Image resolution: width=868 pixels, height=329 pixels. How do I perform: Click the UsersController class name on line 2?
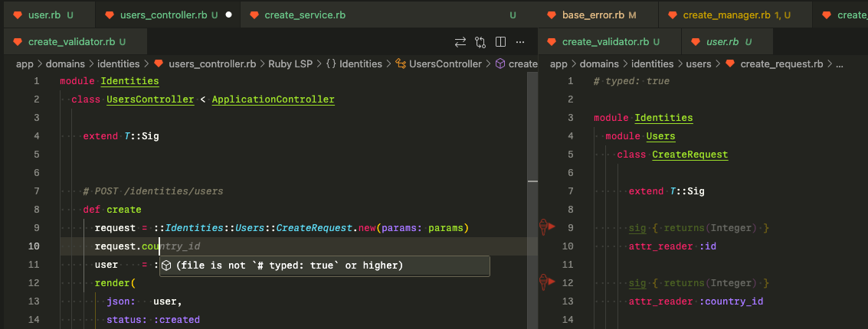tap(150, 99)
